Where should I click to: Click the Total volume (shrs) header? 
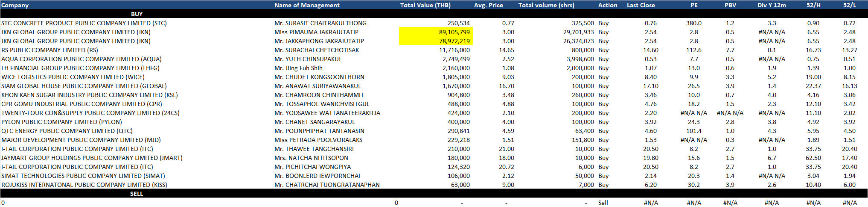coord(546,5)
